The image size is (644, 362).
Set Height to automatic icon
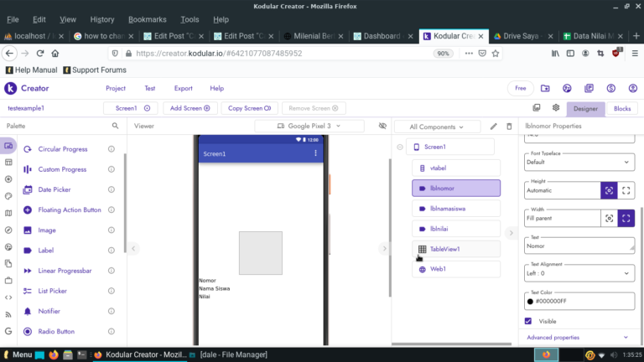[609, 190]
